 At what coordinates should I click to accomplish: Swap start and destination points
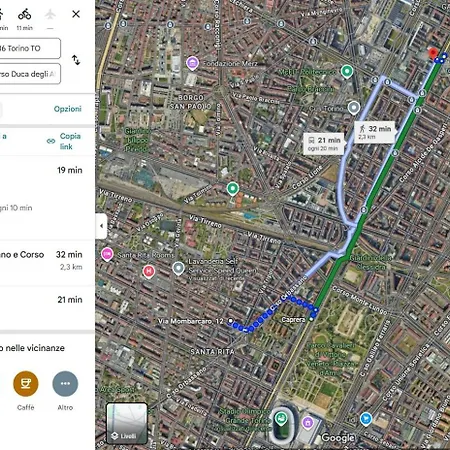[76, 60]
